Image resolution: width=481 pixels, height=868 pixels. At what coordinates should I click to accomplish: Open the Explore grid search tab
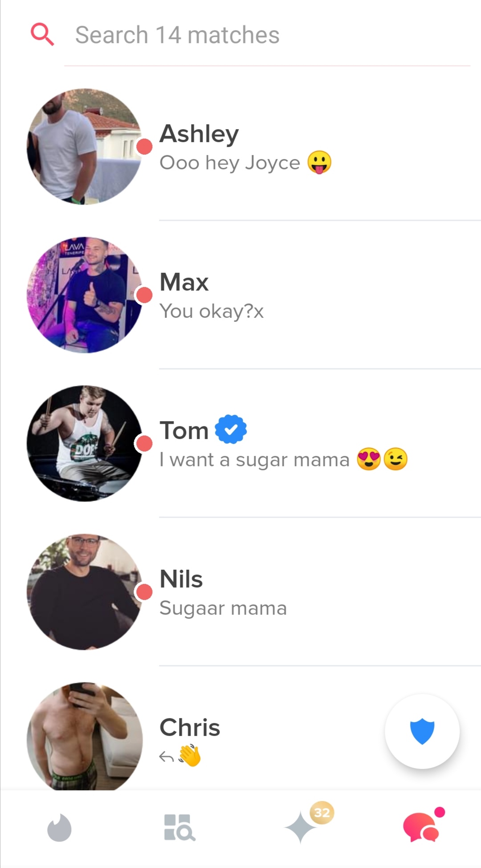(x=179, y=827)
